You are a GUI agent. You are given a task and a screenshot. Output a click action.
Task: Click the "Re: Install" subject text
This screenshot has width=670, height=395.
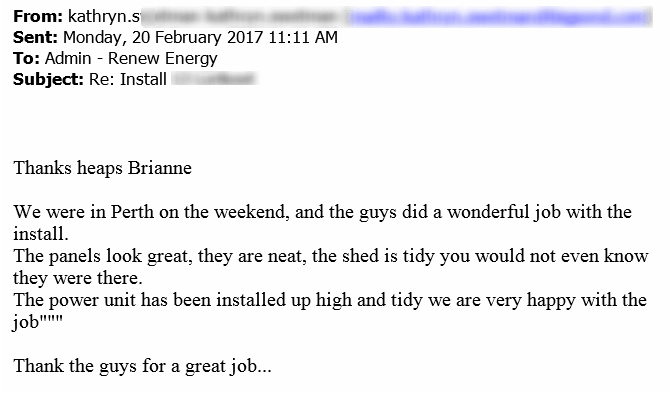click(128, 80)
